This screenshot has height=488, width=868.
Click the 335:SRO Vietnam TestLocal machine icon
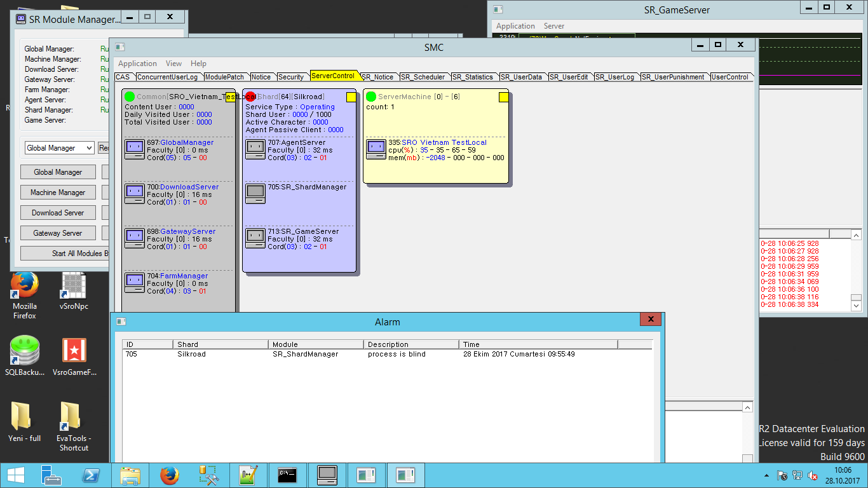[x=376, y=149]
